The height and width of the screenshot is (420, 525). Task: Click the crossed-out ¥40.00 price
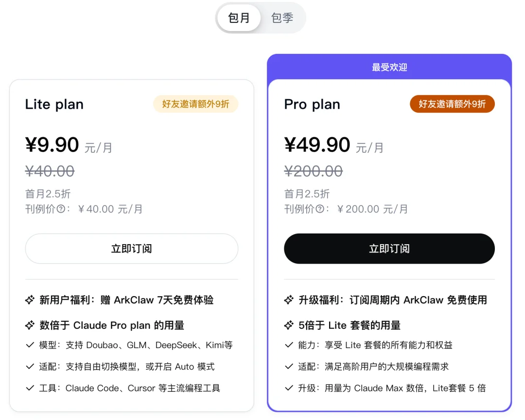tap(50, 171)
